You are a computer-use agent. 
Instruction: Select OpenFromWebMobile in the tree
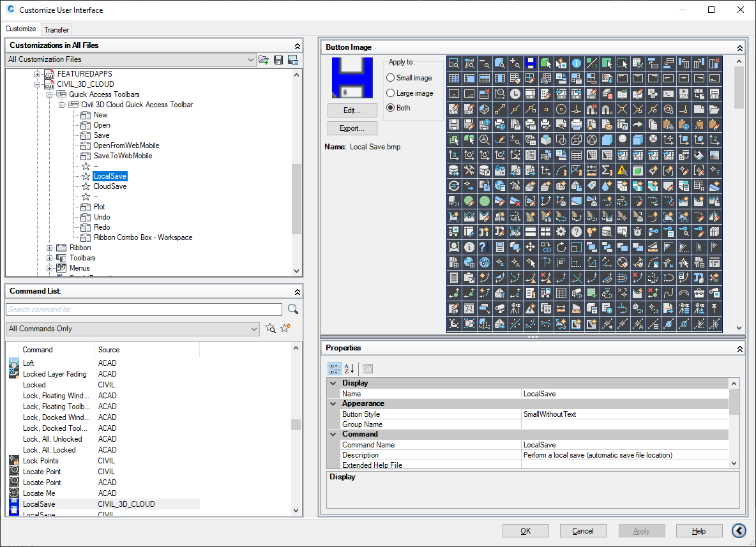coord(126,146)
